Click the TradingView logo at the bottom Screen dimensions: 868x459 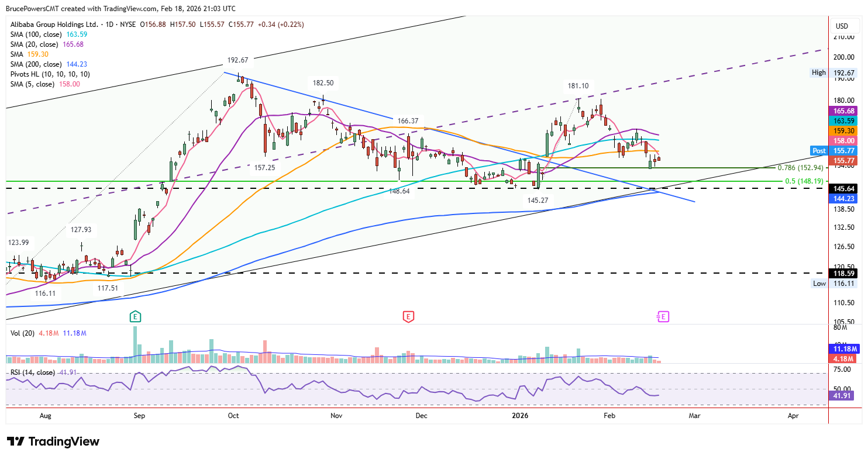(x=53, y=441)
